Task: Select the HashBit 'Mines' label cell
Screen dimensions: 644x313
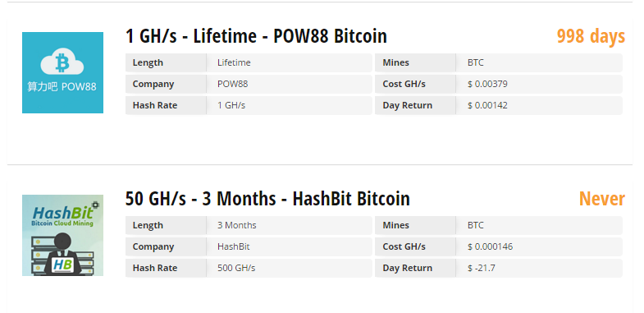Action: point(415,225)
